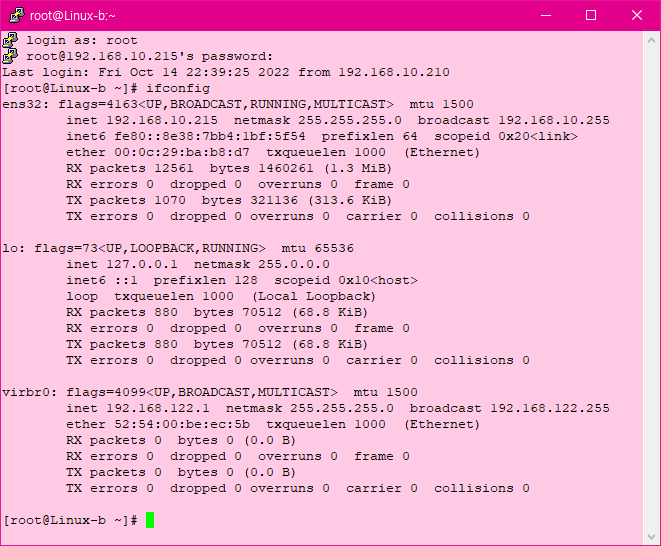
Task: Click the scrollbar up arrow
Action: click(651, 40)
